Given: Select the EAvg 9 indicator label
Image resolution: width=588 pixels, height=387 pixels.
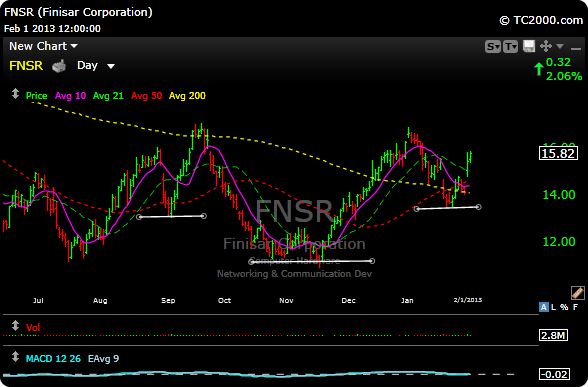Looking at the screenshot, I should (x=104, y=359).
